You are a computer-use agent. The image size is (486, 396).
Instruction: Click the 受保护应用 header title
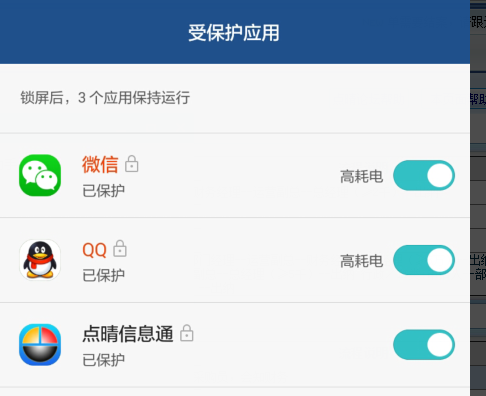234,33
